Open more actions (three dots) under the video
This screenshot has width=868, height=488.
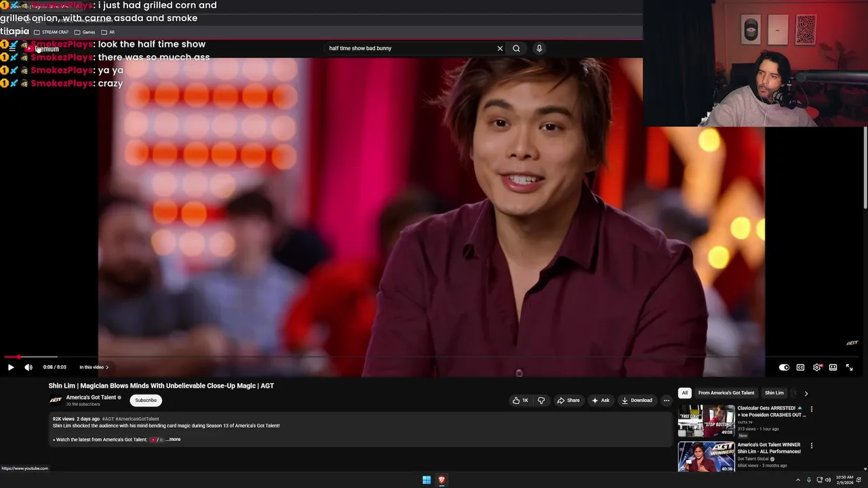[x=666, y=401]
